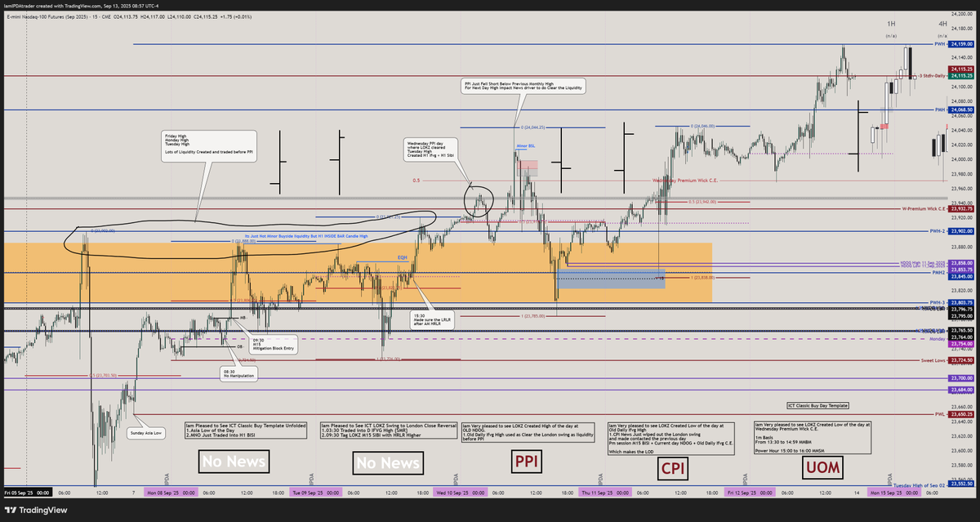This screenshot has height=522, width=980.
Task: Select the PWL line label
Action: [x=941, y=414]
